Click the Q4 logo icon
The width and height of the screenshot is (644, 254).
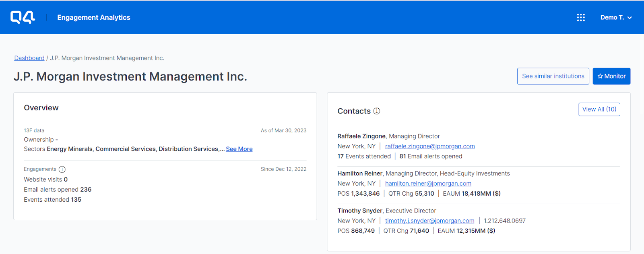(23, 17)
